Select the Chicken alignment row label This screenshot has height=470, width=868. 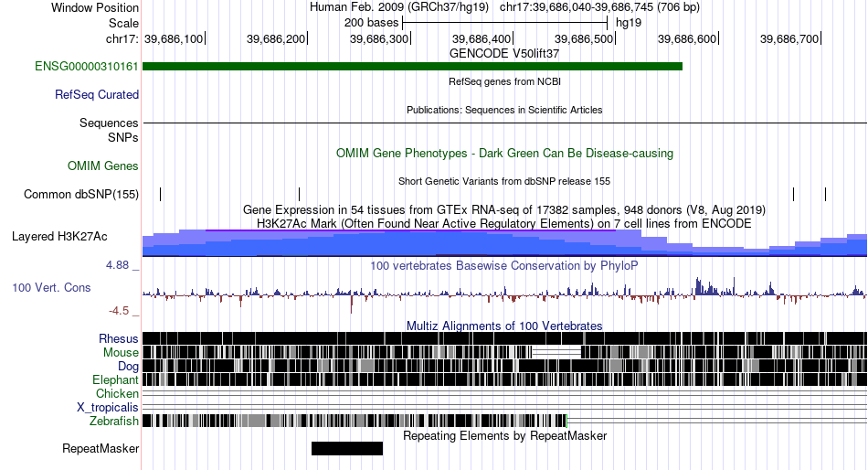(x=117, y=393)
